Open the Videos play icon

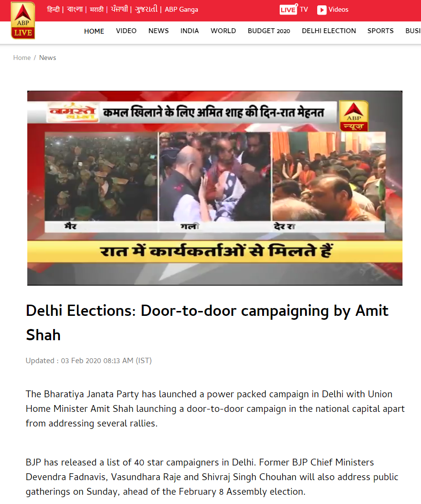[322, 10]
